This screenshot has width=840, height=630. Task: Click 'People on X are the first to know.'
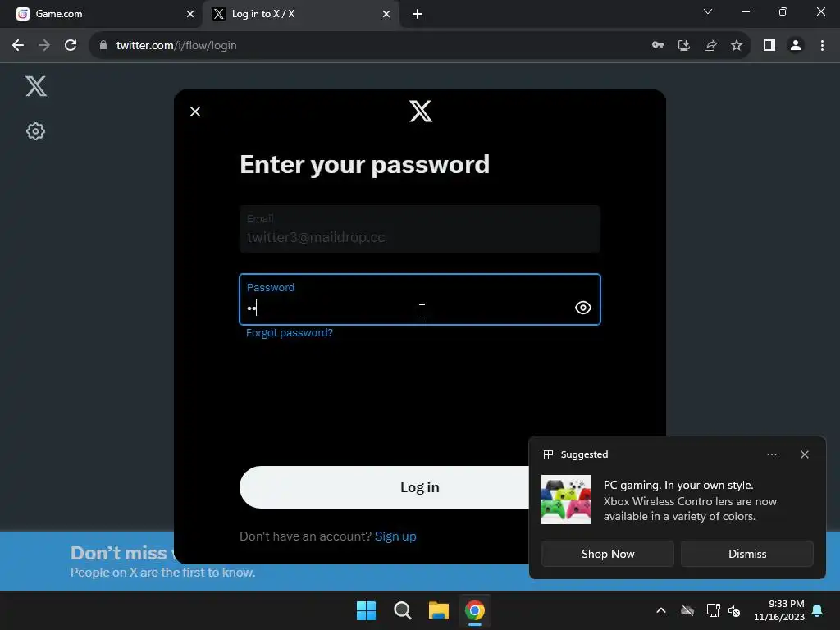point(163,572)
